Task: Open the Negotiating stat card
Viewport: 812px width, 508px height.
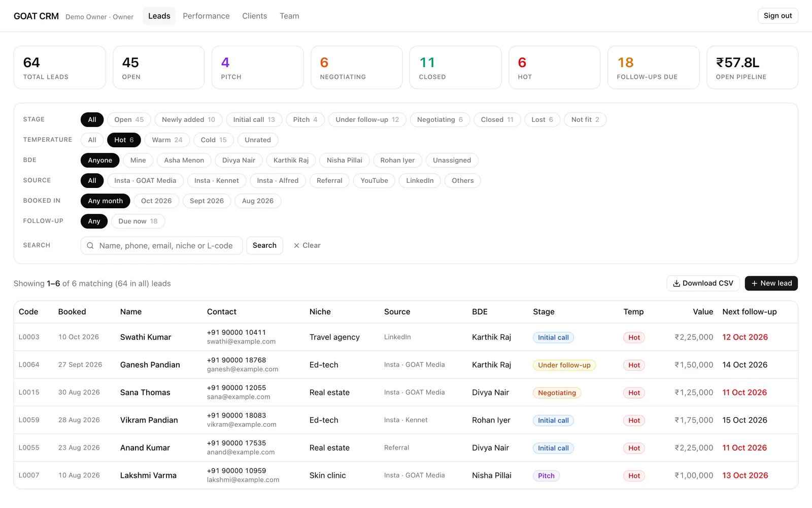Action: (x=356, y=68)
